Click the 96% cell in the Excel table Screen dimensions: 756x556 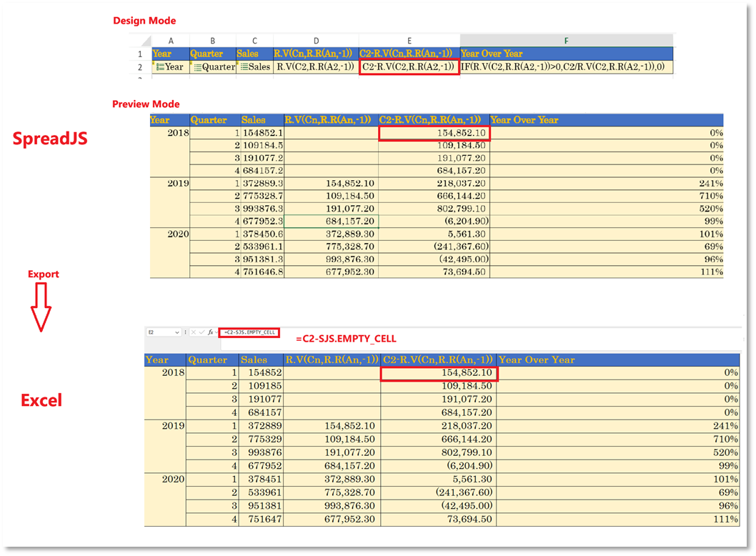(x=618, y=506)
